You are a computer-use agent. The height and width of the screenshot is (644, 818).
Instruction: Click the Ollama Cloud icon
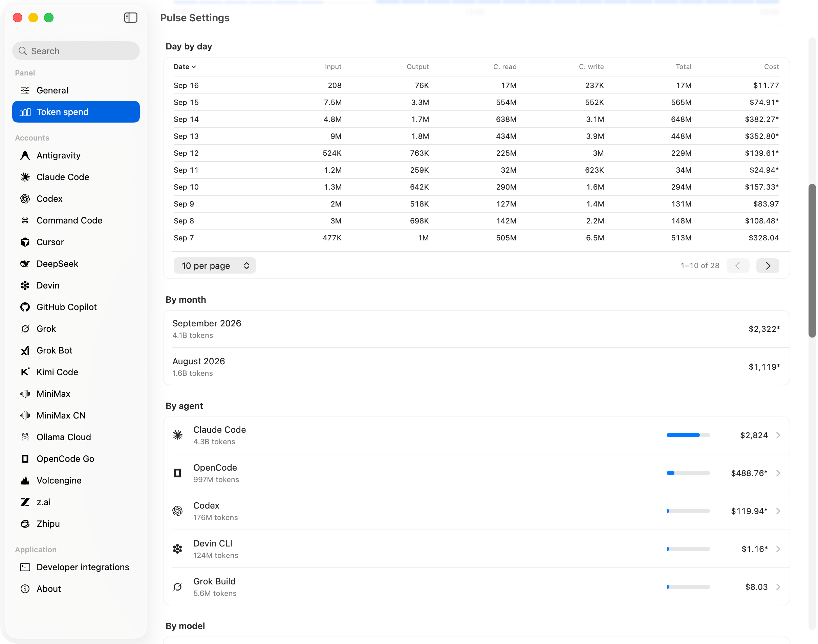[x=25, y=437]
